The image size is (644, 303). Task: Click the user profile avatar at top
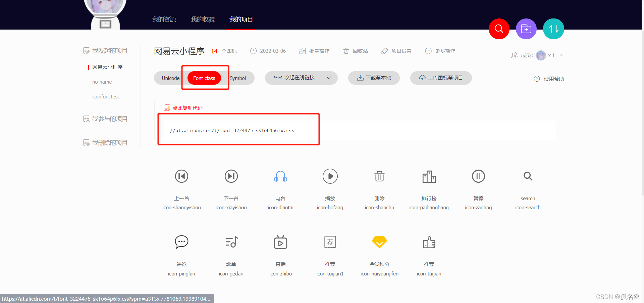pyautogui.click(x=105, y=14)
